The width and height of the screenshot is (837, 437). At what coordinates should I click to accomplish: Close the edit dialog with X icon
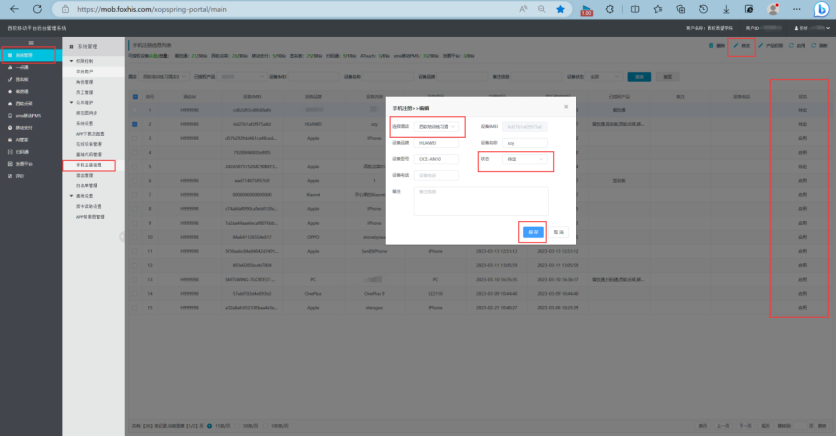pyautogui.click(x=566, y=105)
